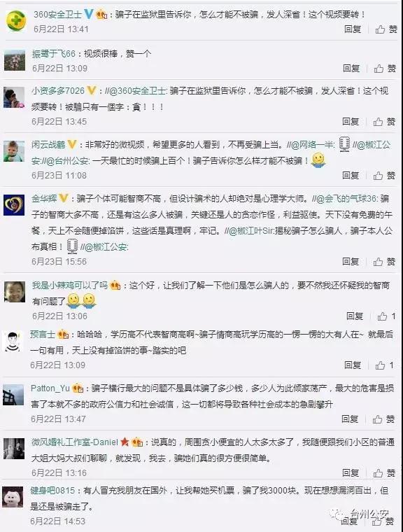Open the @椒江叶Sir mention link
The width and height of the screenshot is (403, 532).
point(248,231)
